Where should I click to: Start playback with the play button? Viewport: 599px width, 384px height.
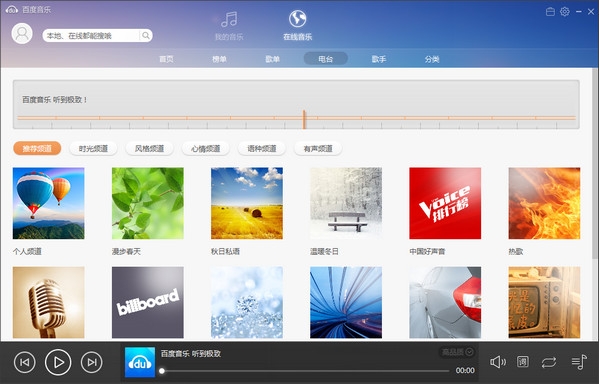click(x=58, y=362)
